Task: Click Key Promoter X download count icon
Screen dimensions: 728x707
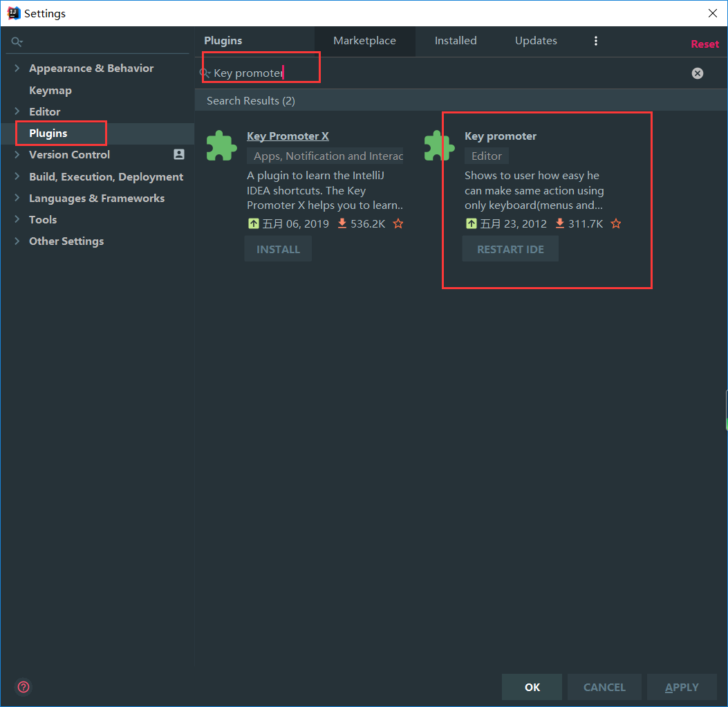Action: [342, 224]
